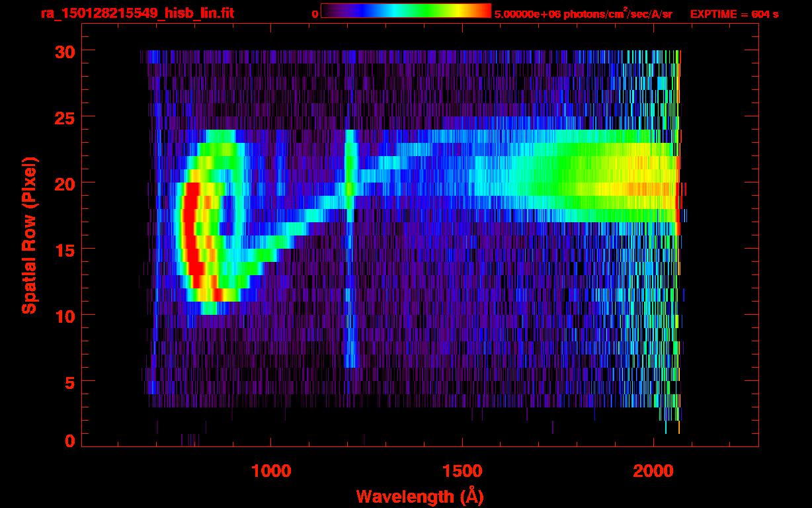Click the colorbar minimum label 0

(x=315, y=14)
